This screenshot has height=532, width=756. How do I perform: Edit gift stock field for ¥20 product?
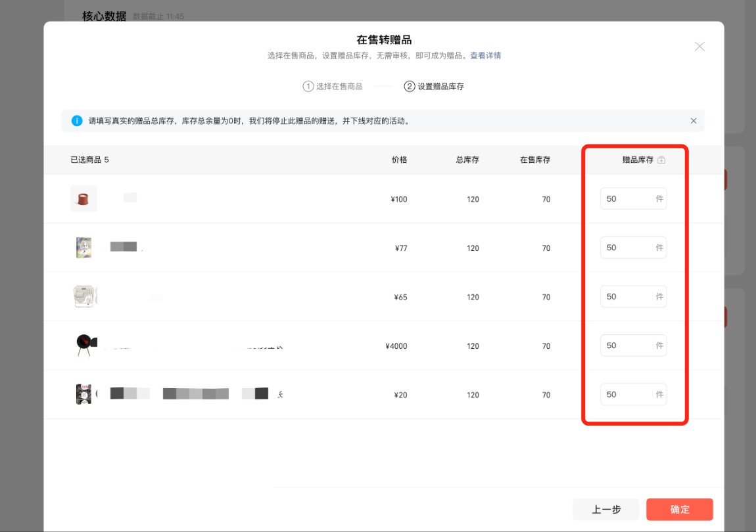click(x=626, y=395)
